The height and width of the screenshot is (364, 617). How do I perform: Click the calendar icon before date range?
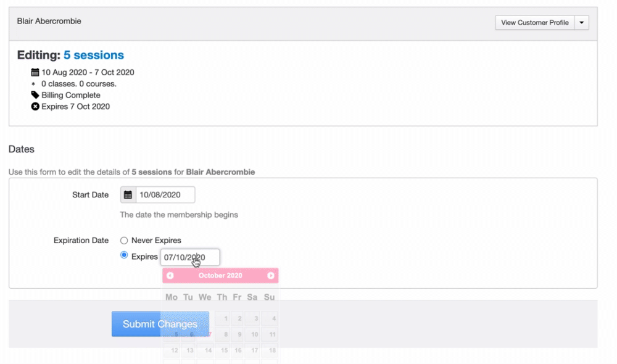(x=35, y=72)
